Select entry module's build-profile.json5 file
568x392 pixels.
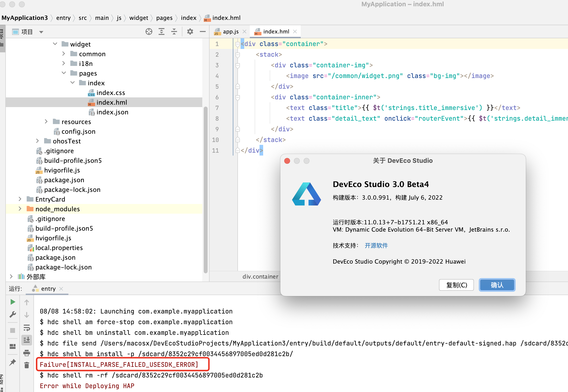point(69,160)
